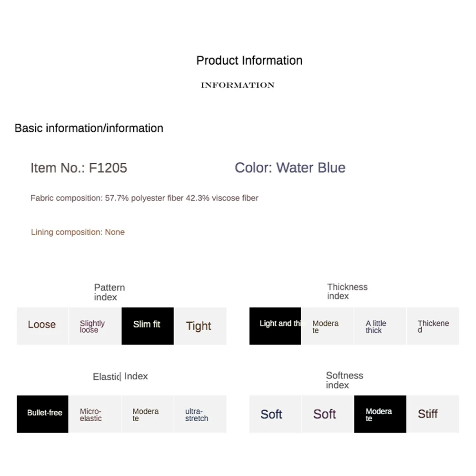Pick the ultra-stretch elasticity box
This screenshot has height=476, width=476.
200,414
